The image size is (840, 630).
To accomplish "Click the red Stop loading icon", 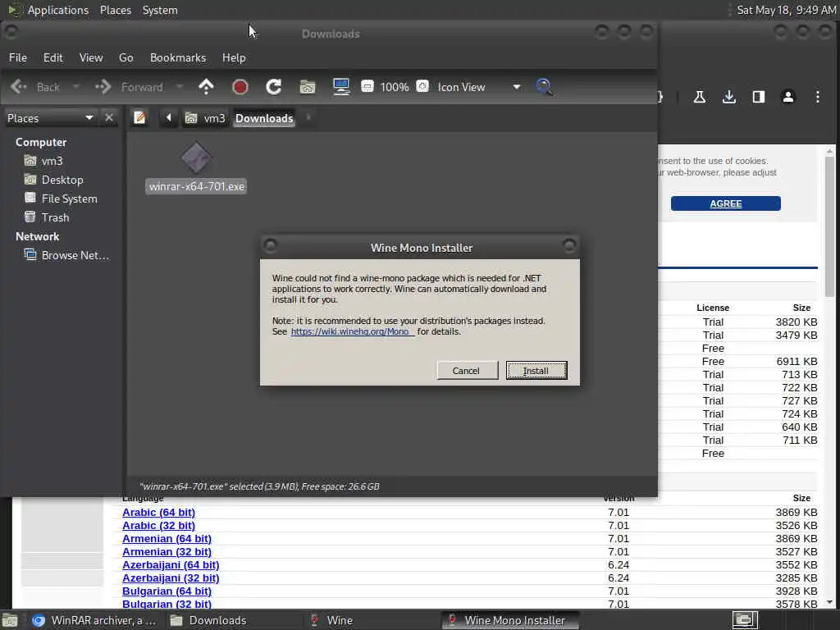I will tap(240, 87).
